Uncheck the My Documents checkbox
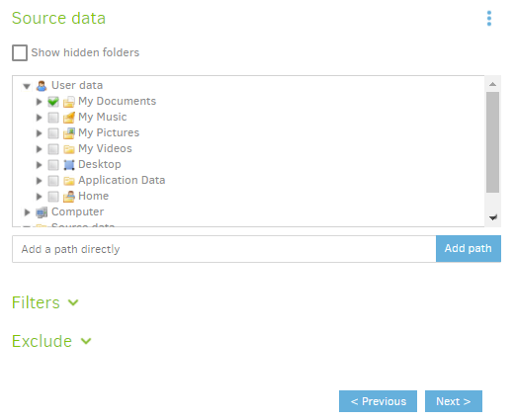The image size is (514, 420). pos(53,102)
